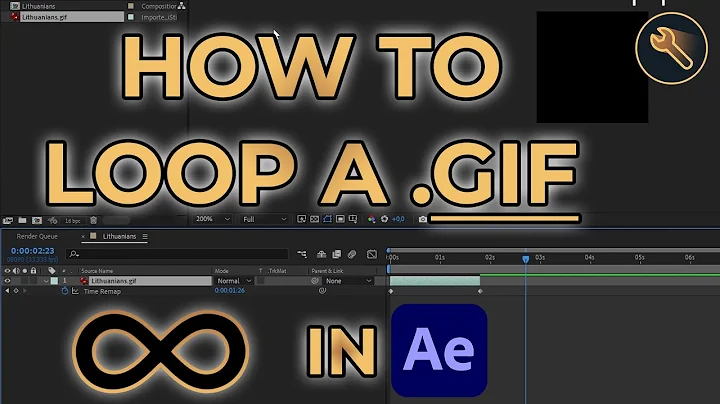
Task: Click the Parent & Link column header
Action: [x=327, y=271]
